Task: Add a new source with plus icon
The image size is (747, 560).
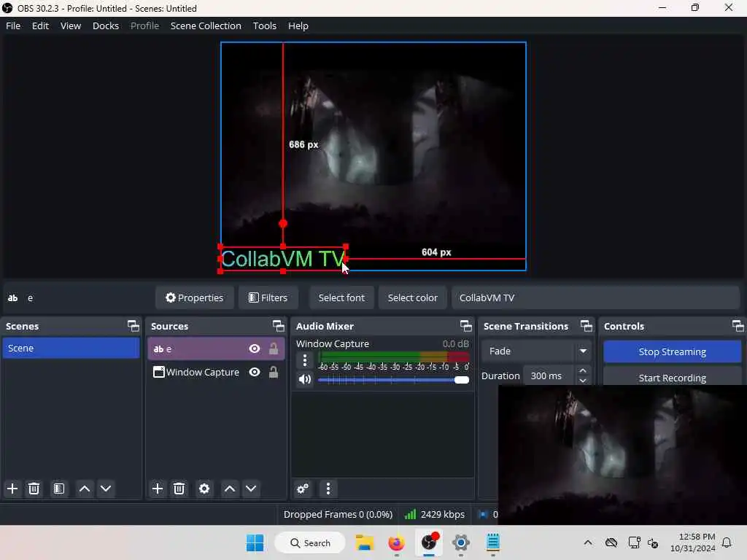Action: pyautogui.click(x=158, y=489)
